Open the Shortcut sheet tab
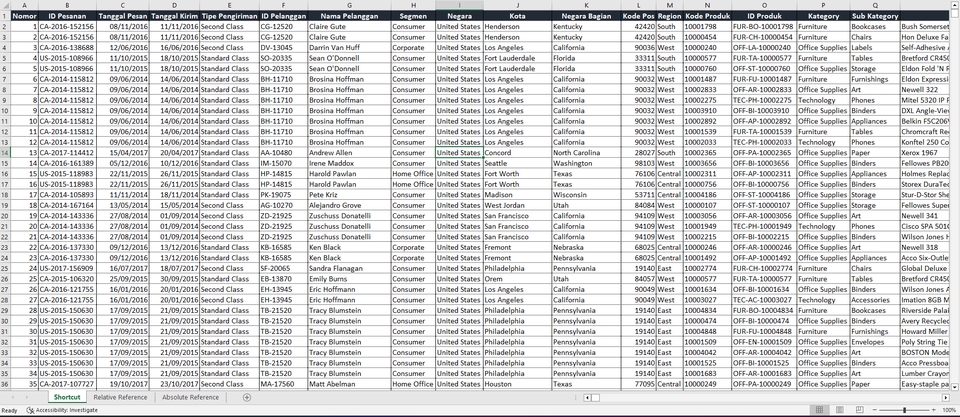960x417 pixels. (x=67, y=397)
